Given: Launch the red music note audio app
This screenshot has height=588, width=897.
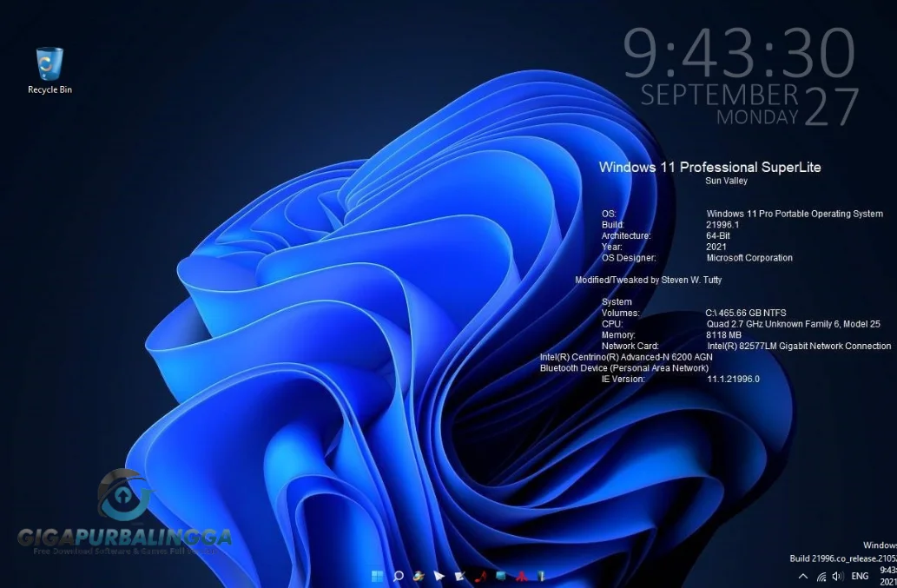Looking at the screenshot, I should [x=480, y=576].
